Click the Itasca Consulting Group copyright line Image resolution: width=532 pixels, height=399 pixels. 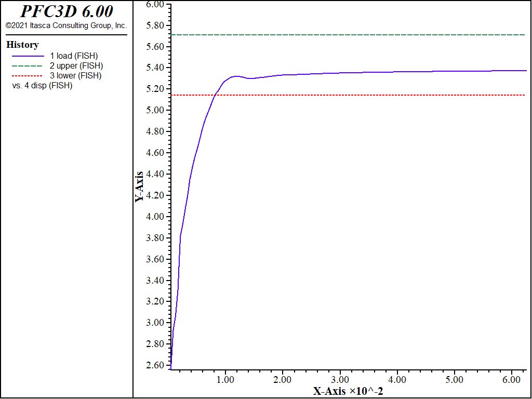pyautogui.click(x=66, y=25)
